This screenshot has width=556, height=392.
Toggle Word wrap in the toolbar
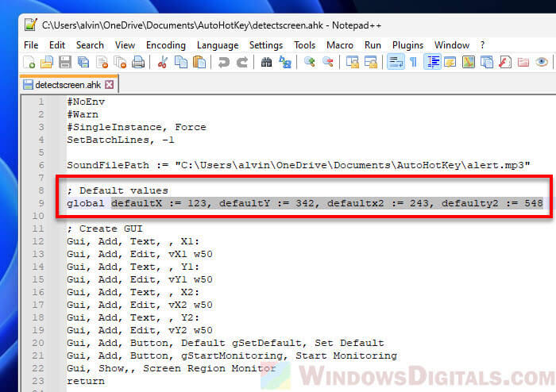tap(396, 63)
